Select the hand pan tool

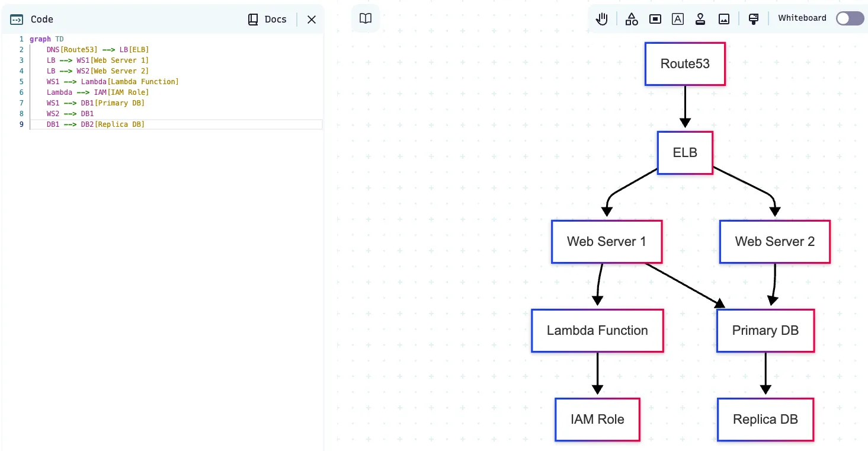click(602, 19)
